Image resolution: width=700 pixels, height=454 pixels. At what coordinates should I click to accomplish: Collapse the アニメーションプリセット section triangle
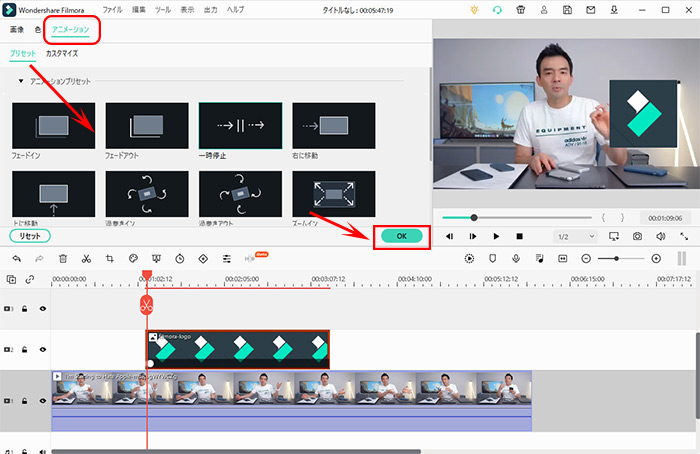point(21,81)
